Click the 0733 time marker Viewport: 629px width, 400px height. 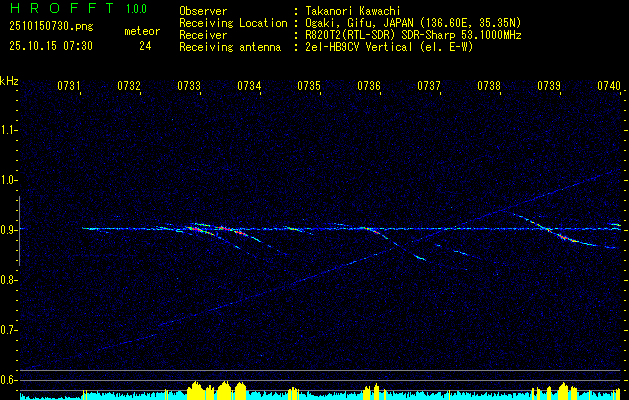pos(189,86)
